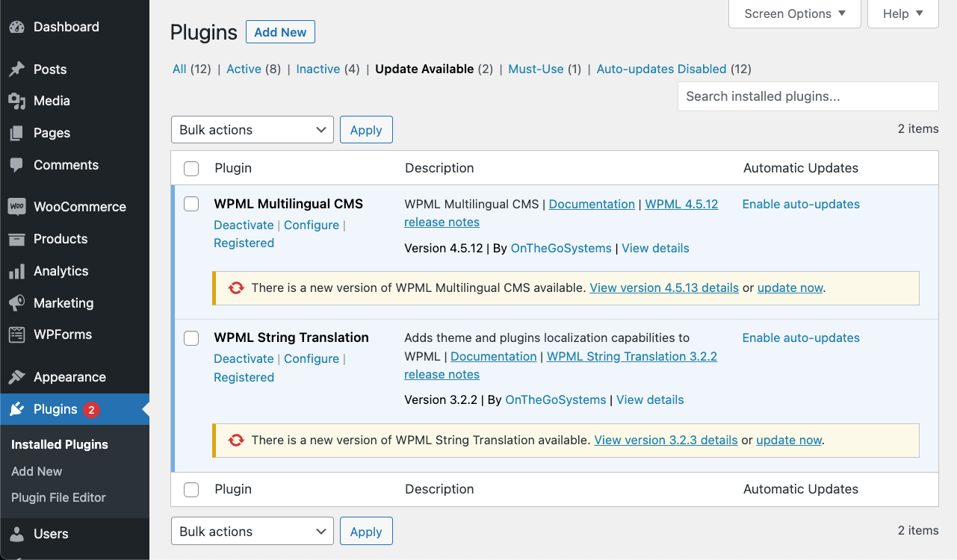This screenshot has width=957, height=560.
Task: Filter by Active plugins
Action: 244,69
